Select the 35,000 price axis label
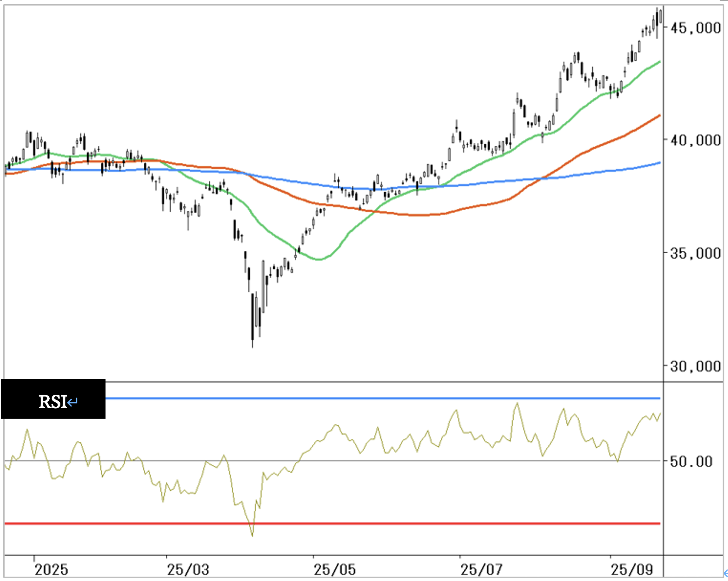728x581 pixels. (695, 253)
